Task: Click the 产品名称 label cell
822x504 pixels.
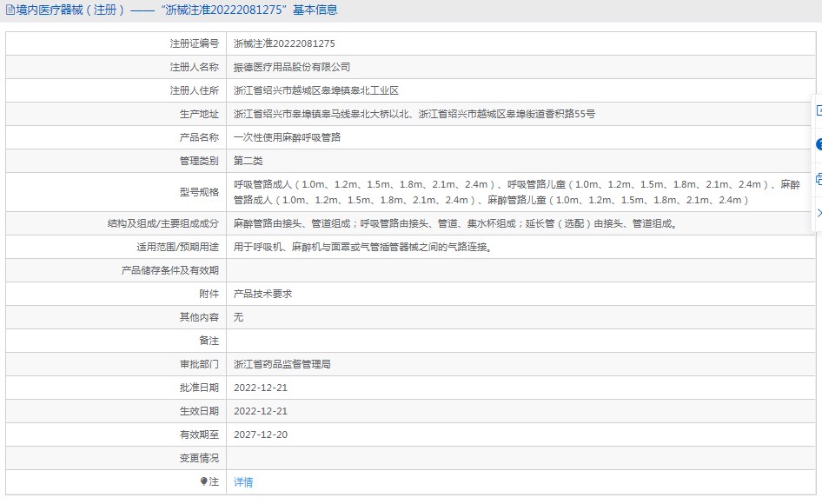Action: click(116, 137)
